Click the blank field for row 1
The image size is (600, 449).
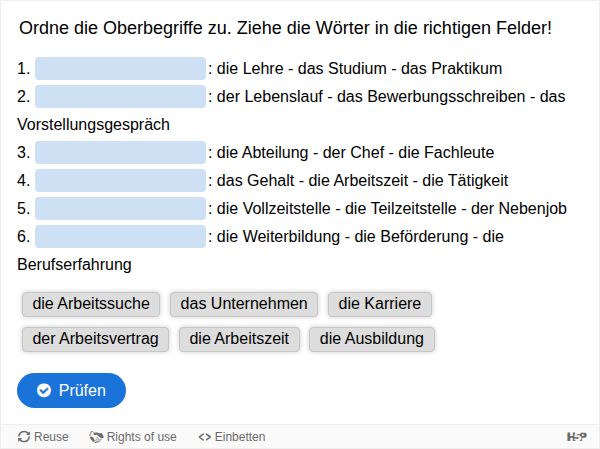(120, 69)
